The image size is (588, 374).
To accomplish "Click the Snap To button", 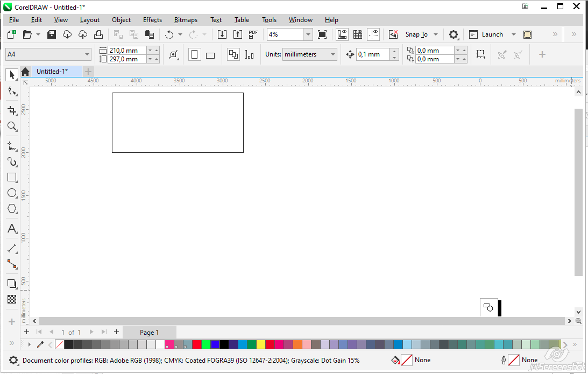I will [416, 34].
